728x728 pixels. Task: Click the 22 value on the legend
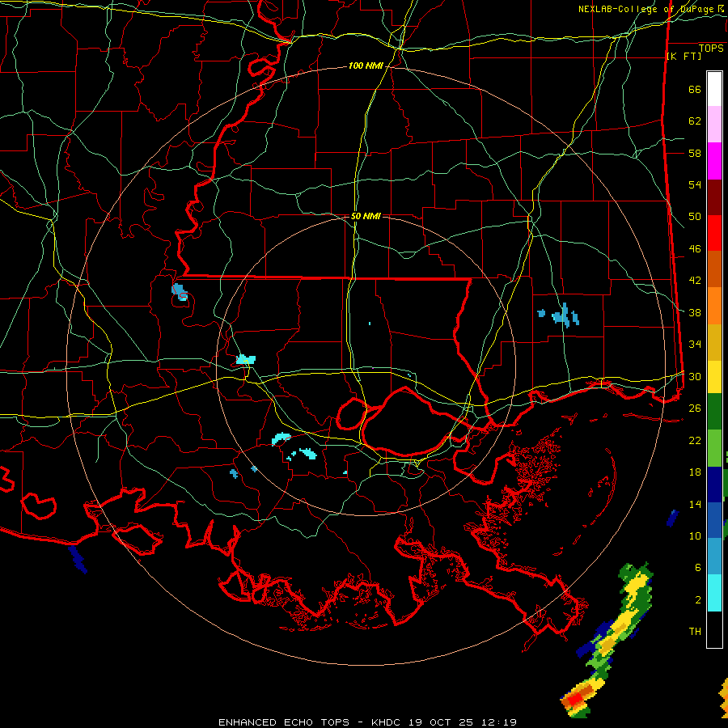coord(695,440)
